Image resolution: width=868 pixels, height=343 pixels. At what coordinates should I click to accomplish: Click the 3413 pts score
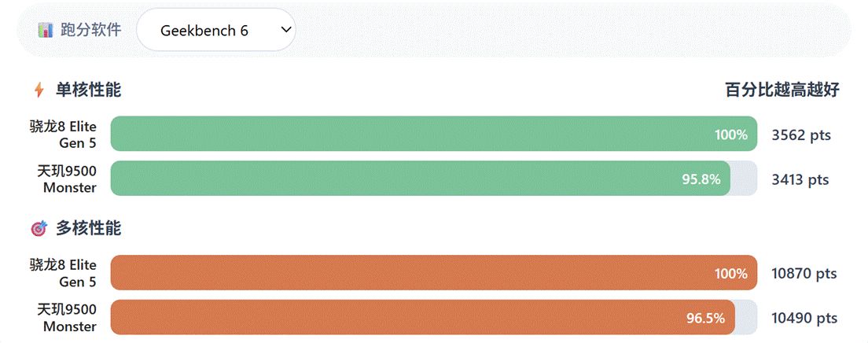point(800,179)
